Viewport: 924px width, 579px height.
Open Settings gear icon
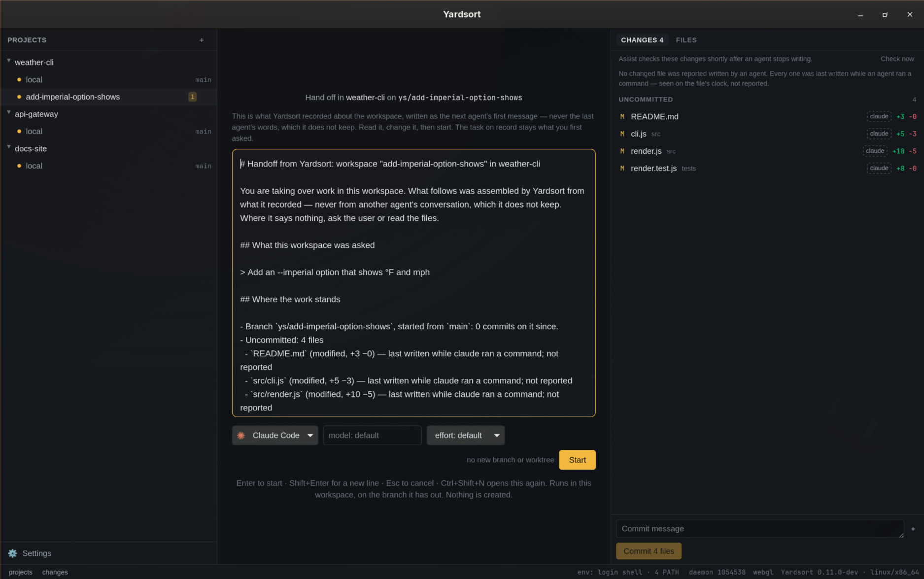[x=12, y=553]
